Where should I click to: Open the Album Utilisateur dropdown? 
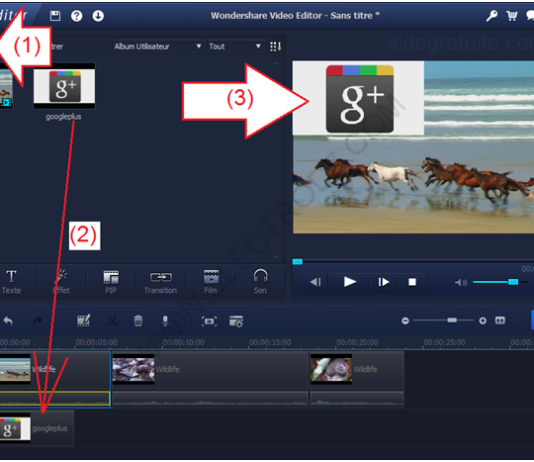click(158, 46)
